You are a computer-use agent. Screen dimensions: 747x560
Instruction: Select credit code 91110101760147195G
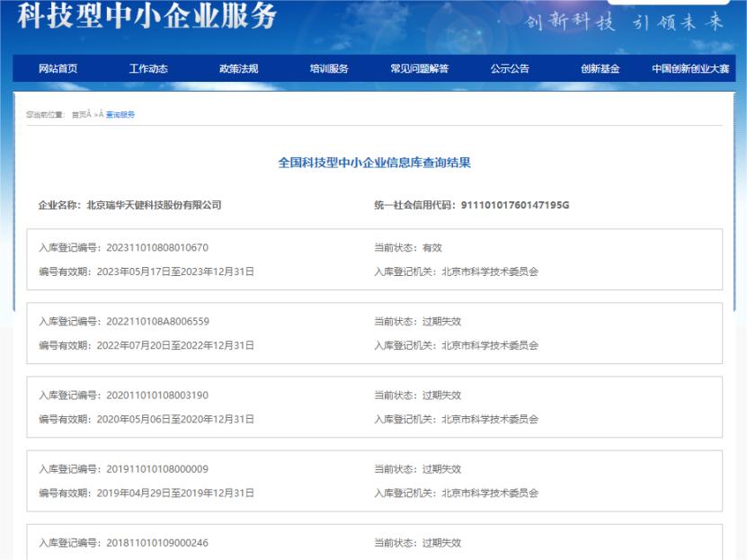pos(515,205)
